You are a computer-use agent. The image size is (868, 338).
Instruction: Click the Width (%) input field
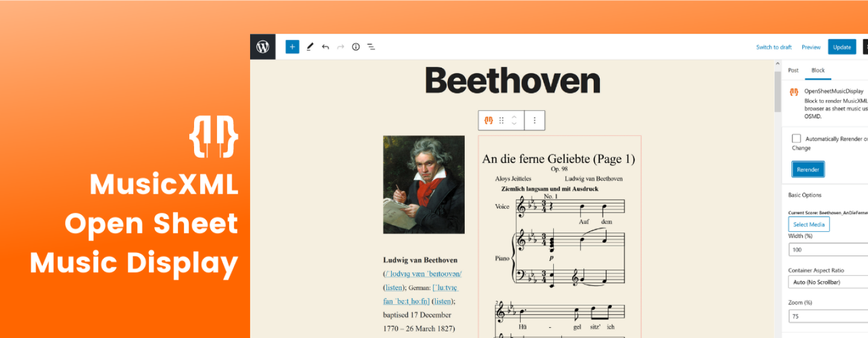point(828,249)
